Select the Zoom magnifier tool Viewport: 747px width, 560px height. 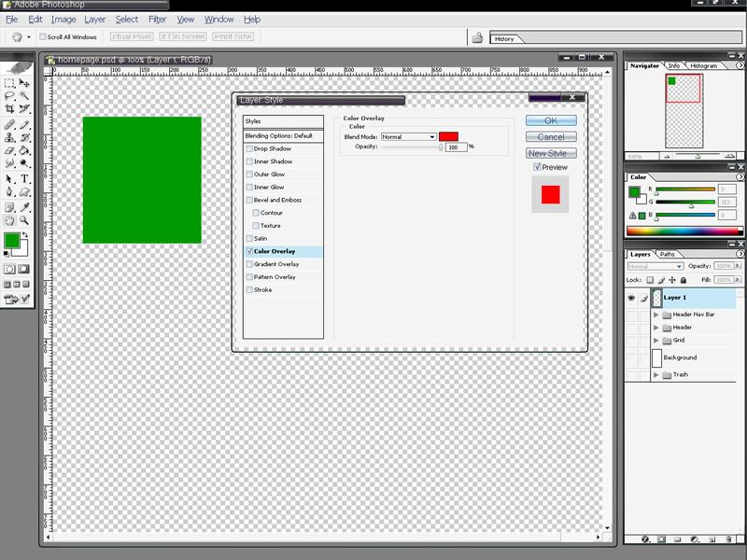[24, 220]
